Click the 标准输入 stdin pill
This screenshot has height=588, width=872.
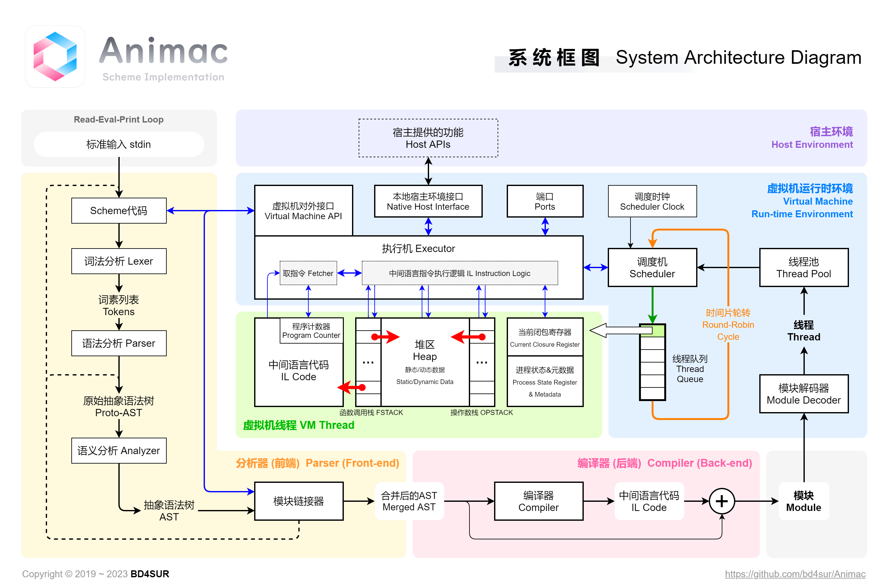tap(119, 144)
